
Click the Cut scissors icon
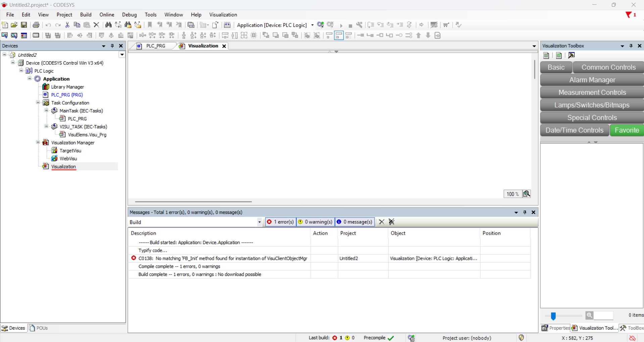(67, 25)
